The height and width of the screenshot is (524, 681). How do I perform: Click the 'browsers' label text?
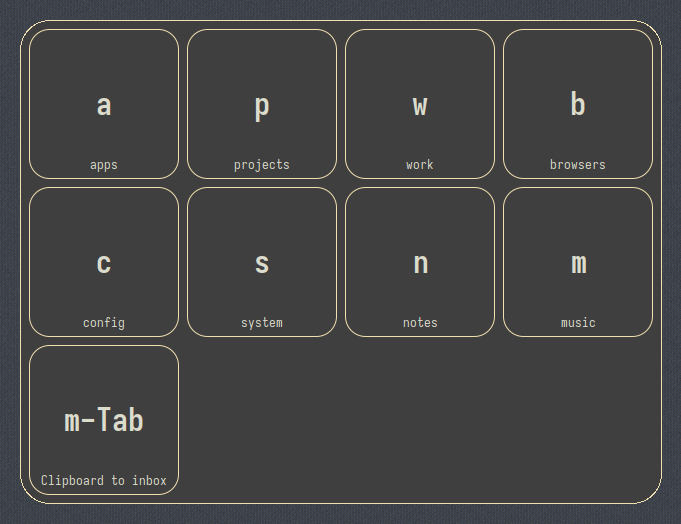578,165
